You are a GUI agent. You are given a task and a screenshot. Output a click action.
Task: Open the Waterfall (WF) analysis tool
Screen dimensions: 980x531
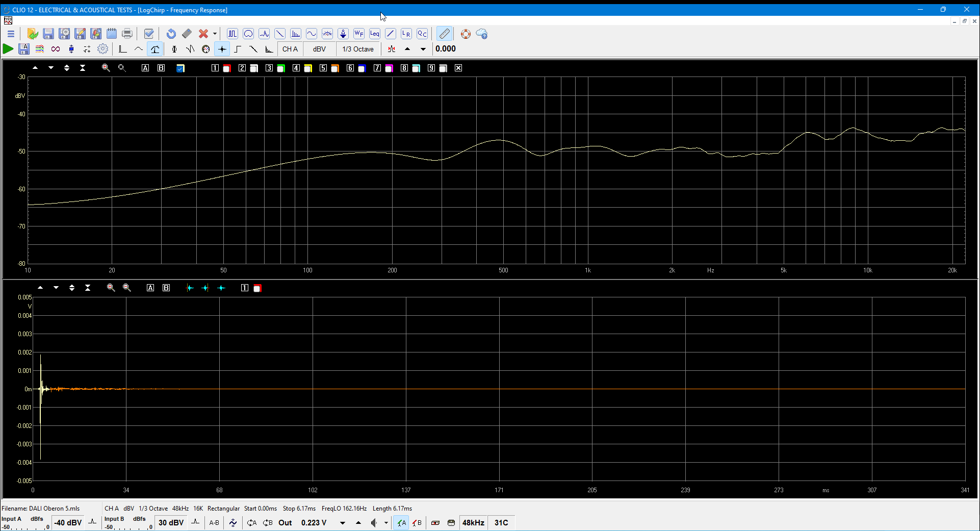pyautogui.click(x=359, y=34)
